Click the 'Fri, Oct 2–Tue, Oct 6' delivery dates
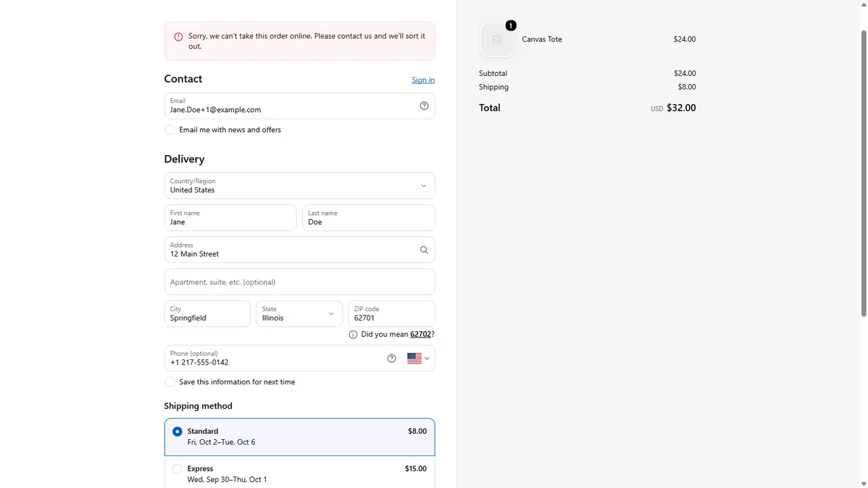 (x=221, y=442)
